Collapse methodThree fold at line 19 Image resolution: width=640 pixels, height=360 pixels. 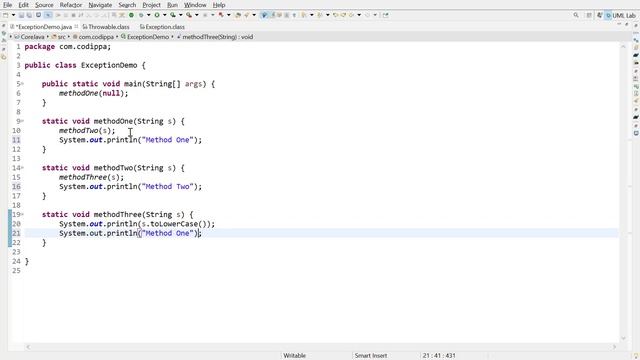(x=22, y=214)
